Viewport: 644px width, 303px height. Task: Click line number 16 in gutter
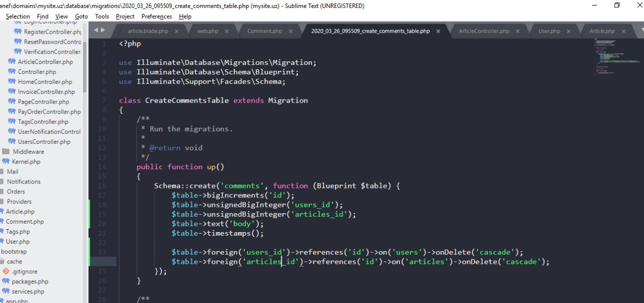point(102,186)
